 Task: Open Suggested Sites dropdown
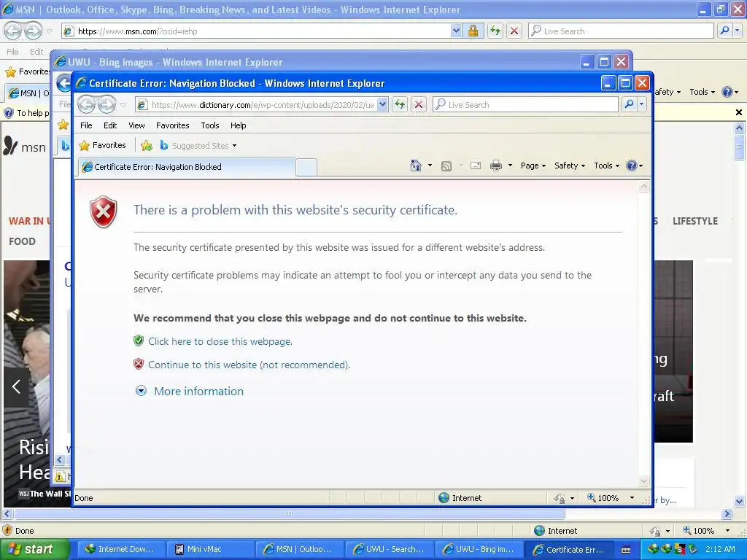click(x=234, y=146)
